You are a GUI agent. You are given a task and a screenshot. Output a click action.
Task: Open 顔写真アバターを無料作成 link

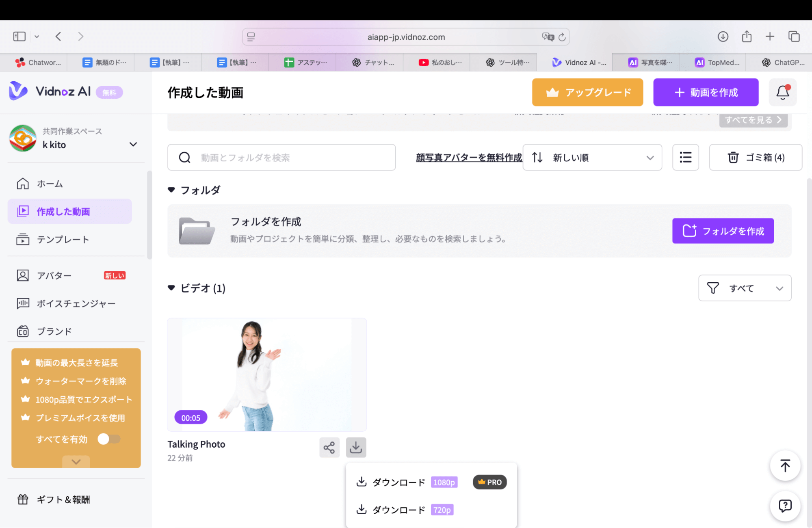coord(468,157)
